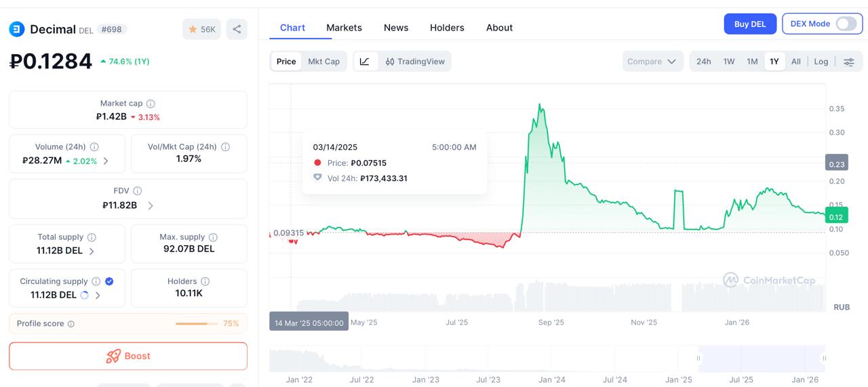Open chart settings sliders icon

(x=848, y=62)
